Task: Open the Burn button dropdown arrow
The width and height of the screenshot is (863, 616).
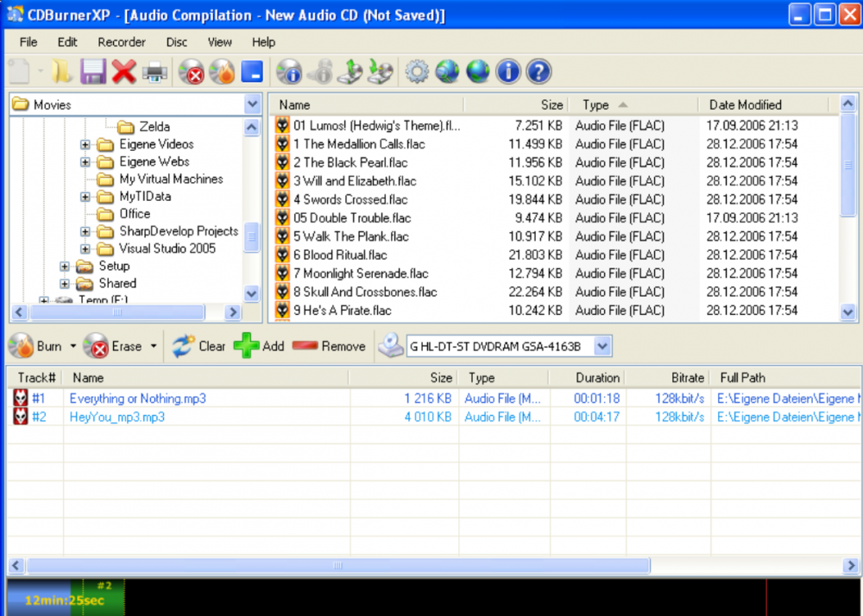Action: (73, 347)
